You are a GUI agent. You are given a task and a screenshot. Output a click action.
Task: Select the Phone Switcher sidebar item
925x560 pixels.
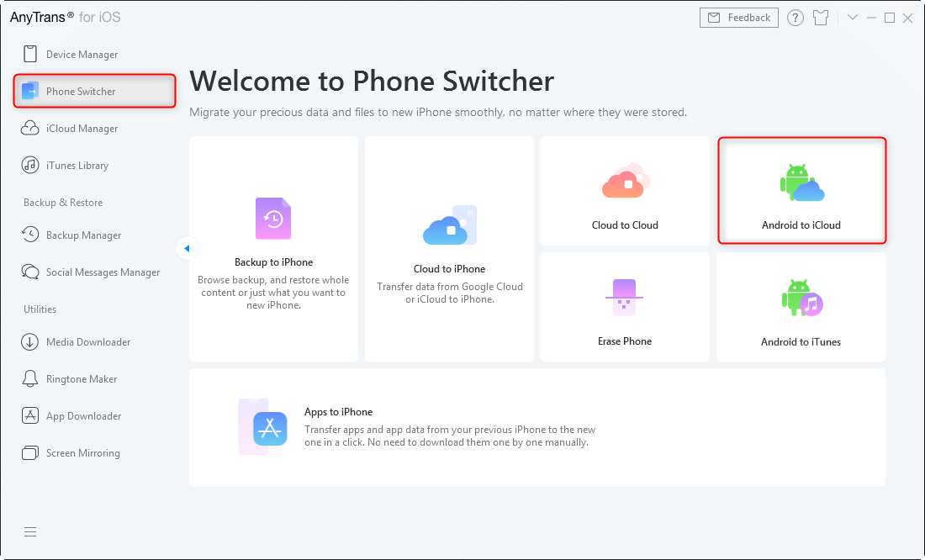94,91
